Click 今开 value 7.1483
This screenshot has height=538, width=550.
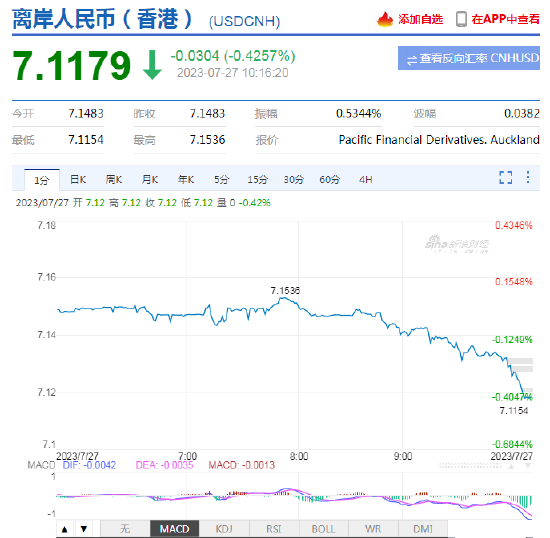coord(86,114)
